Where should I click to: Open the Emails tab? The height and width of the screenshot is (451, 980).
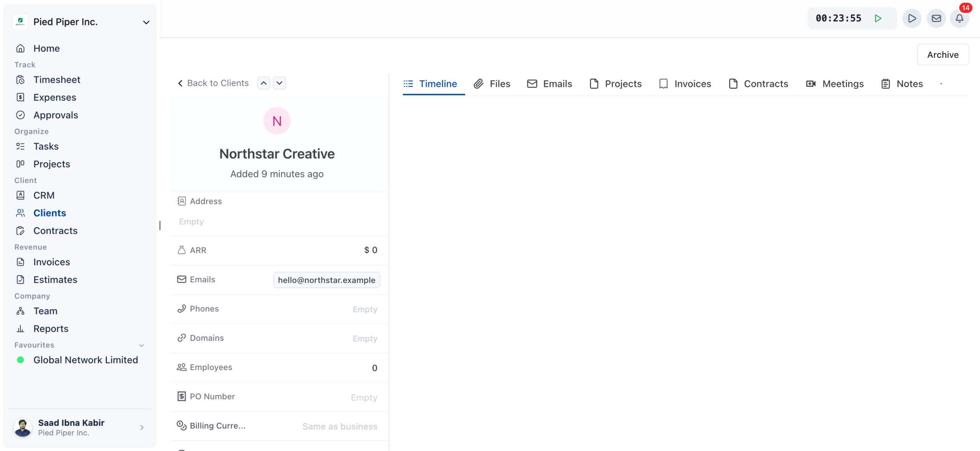[549, 84]
